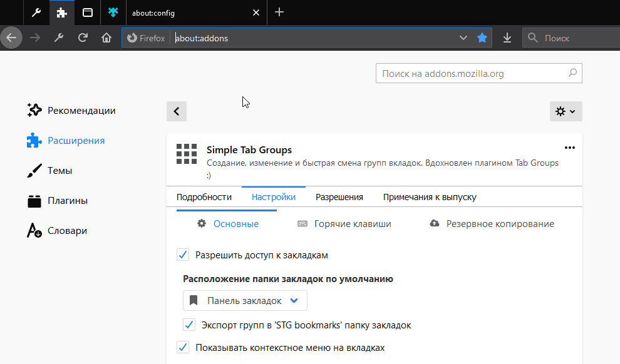Screen dimensions: 620x364
Task: Open the Разрешения tab
Action: pos(339,197)
